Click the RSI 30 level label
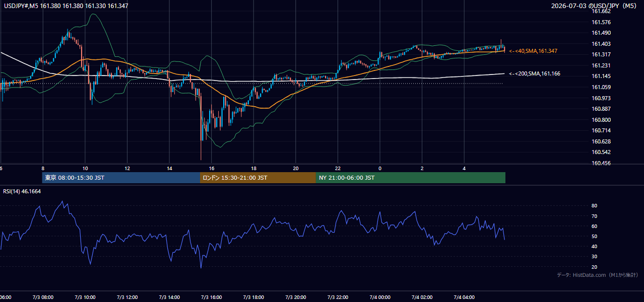The height and width of the screenshot is (302, 644). (595, 256)
